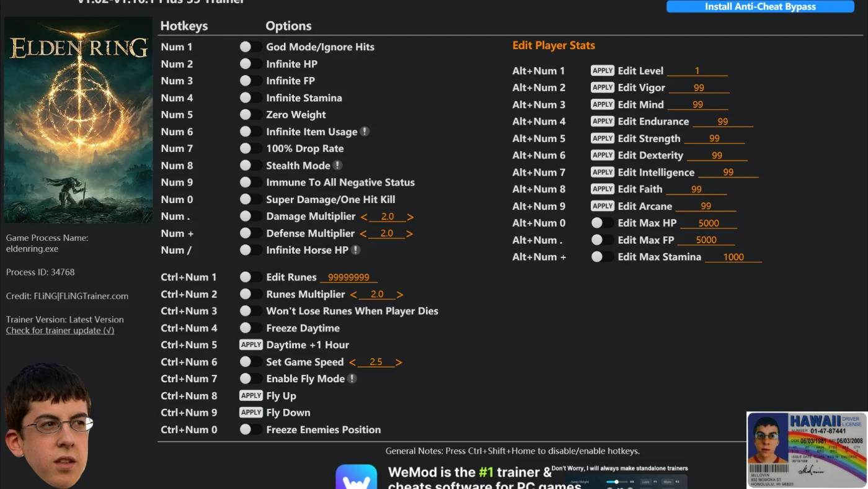The width and height of the screenshot is (868, 489).
Task: Click the Elden Ring cover art
Action: [78, 120]
